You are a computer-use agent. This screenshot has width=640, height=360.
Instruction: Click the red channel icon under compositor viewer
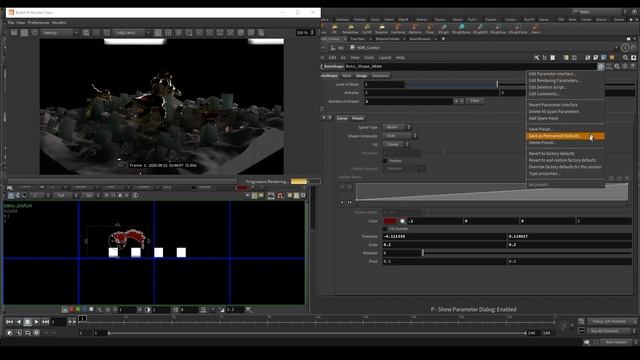(x=71, y=310)
